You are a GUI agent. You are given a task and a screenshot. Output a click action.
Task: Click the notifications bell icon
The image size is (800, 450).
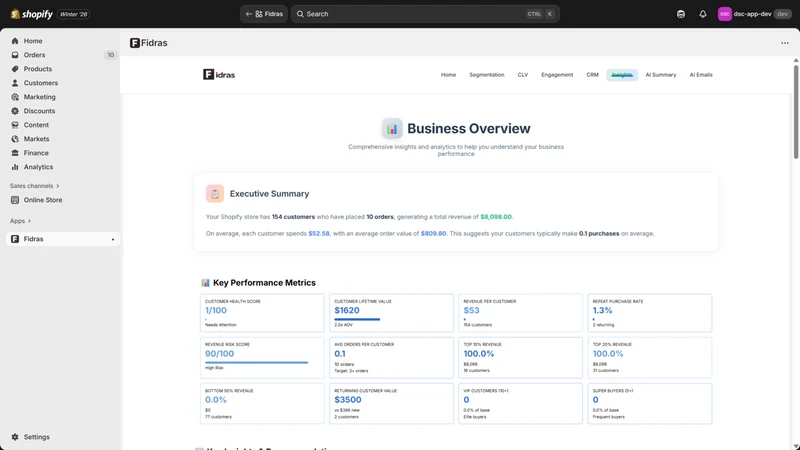[x=703, y=14]
